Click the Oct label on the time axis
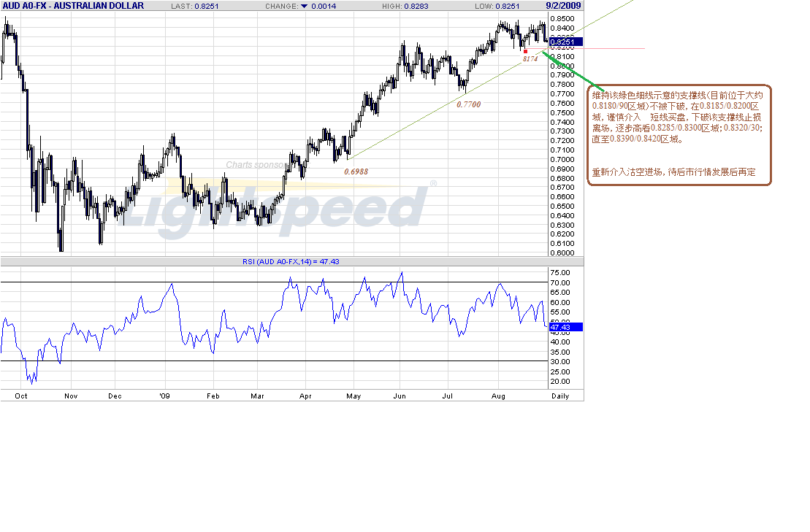Viewport: 810px width, 532px height. (21, 396)
